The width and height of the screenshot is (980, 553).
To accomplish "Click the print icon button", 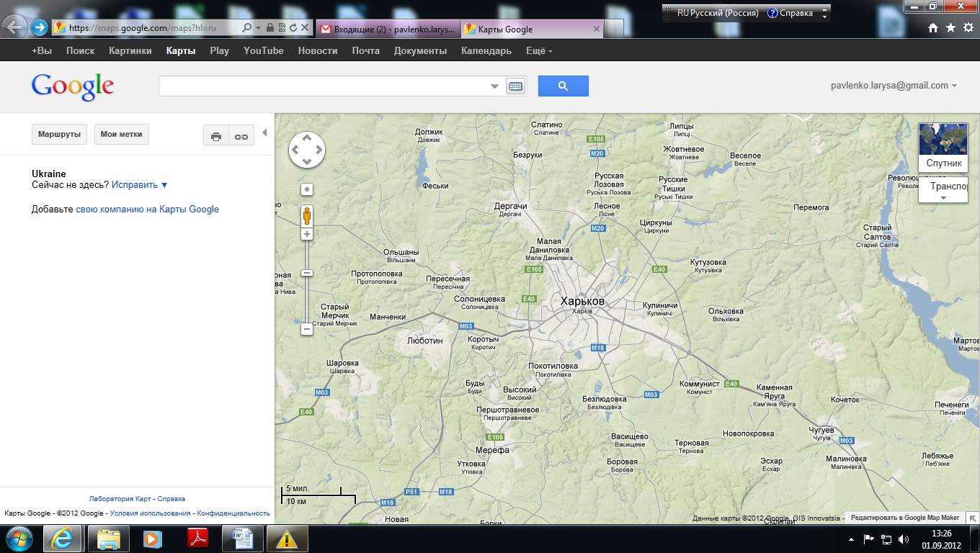I will click(x=216, y=135).
